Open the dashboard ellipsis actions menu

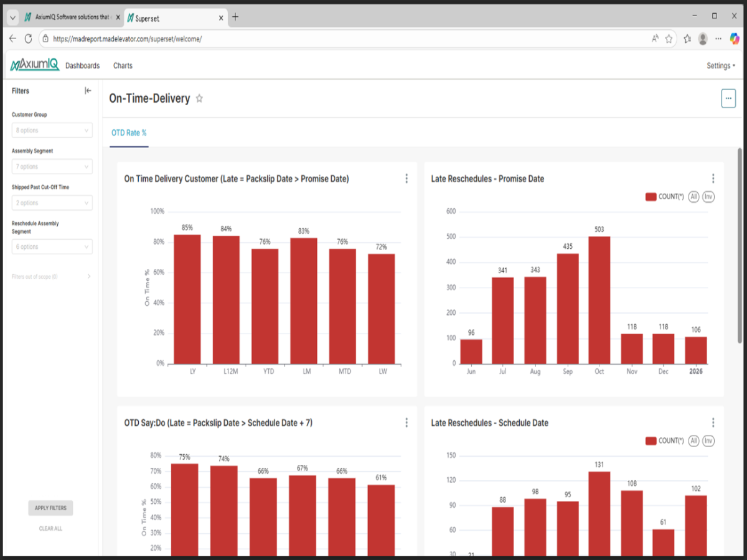tap(728, 98)
